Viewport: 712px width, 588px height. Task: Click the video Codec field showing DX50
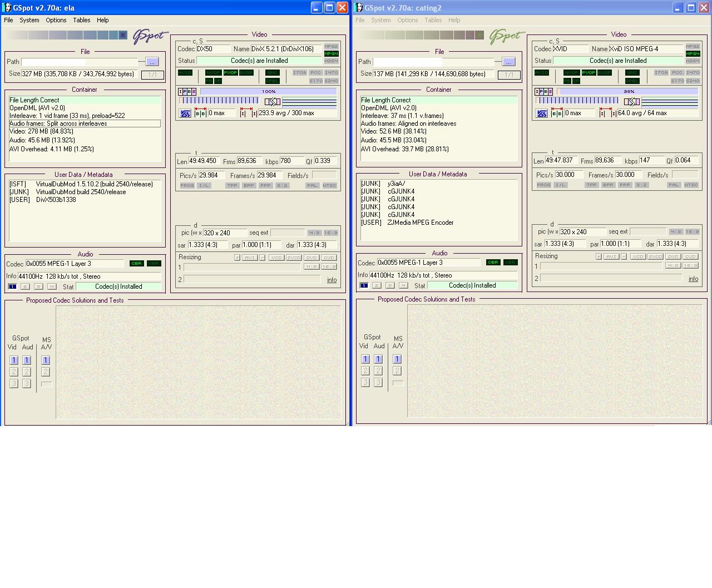point(213,49)
